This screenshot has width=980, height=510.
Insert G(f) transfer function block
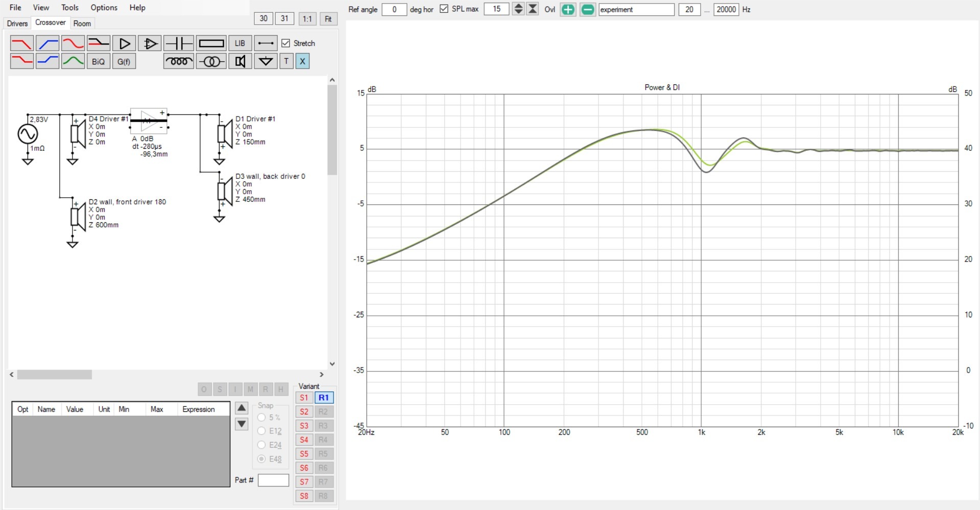tap(124, 61)
